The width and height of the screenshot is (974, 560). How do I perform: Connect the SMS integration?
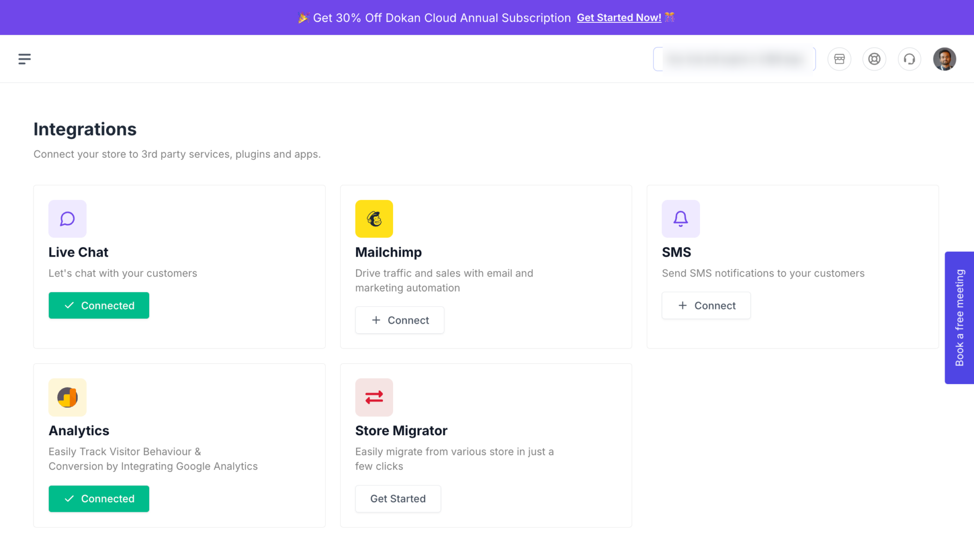[x=706, y=305]
